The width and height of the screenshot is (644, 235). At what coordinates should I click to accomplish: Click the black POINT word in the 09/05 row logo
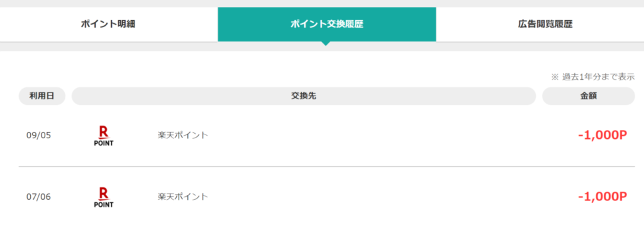tap(104, 143)
